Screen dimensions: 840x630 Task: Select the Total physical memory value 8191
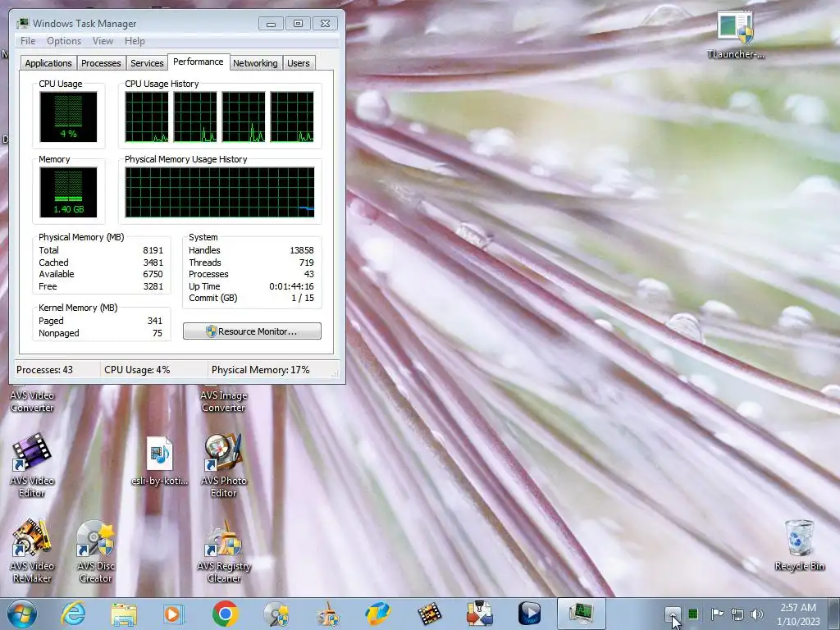click(x=153, y=250)
